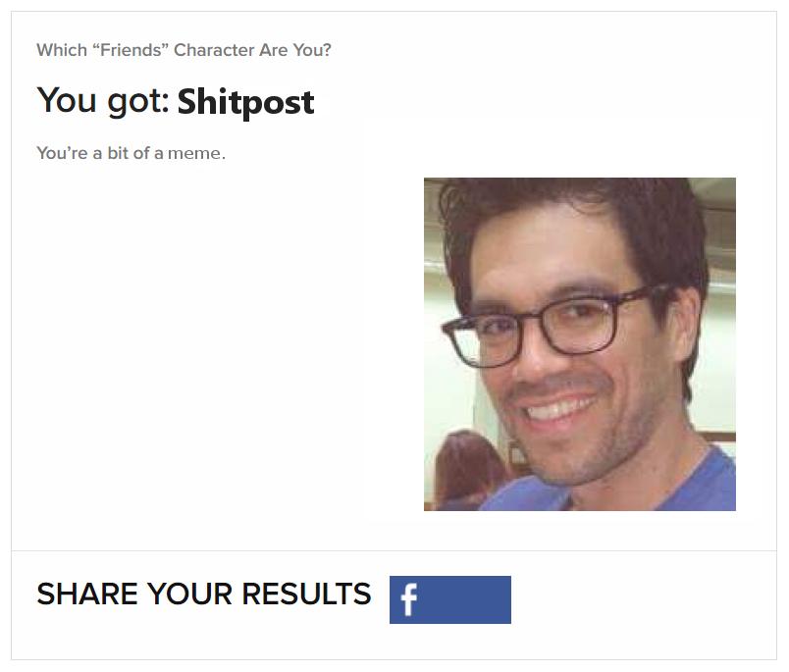789x672 pixels.
Task: Click the blank blue area of the Facebook share button
Action: (466, 599)
